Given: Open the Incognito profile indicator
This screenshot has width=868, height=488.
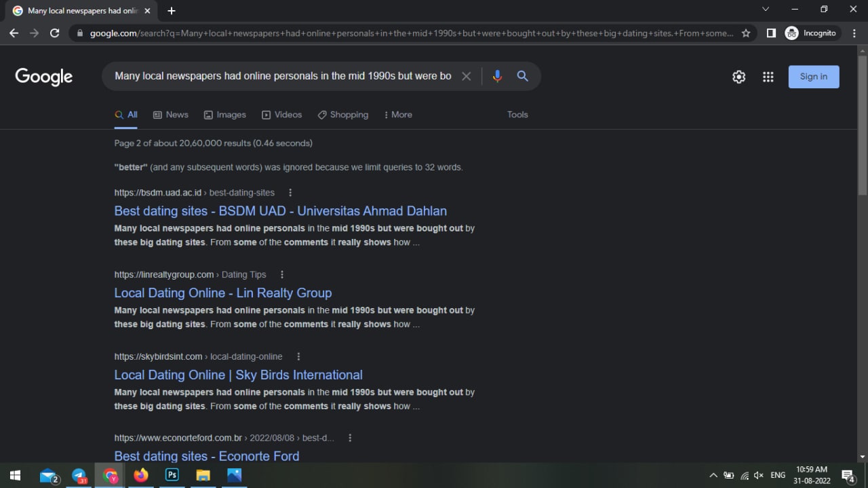Looking at the screenshot, I should pyautogui.click(x=812, y=33).
